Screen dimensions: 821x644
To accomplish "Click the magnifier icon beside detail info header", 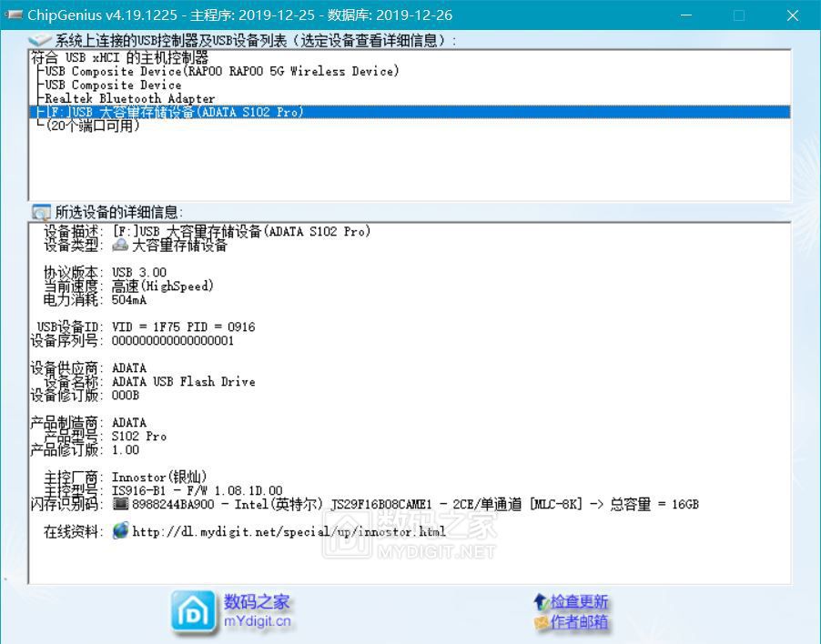I will tap(41, 212).
